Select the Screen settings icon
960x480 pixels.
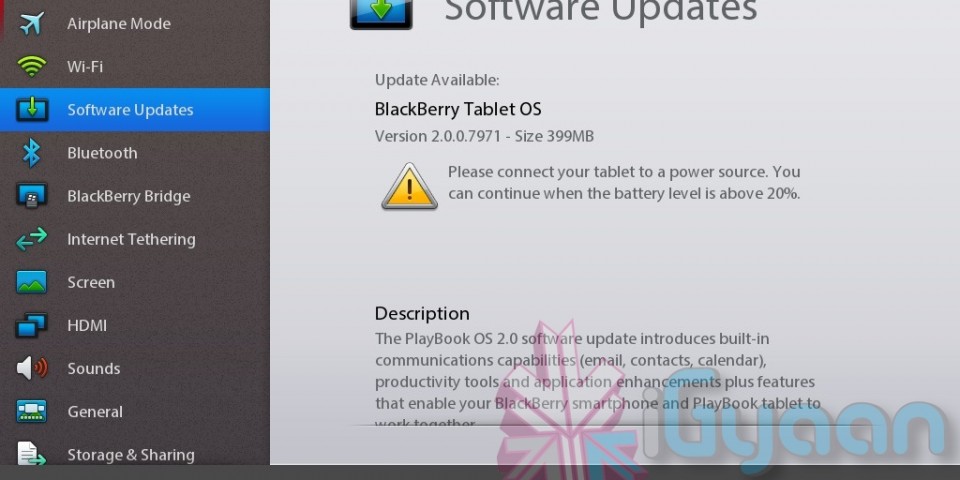point(32,282)
